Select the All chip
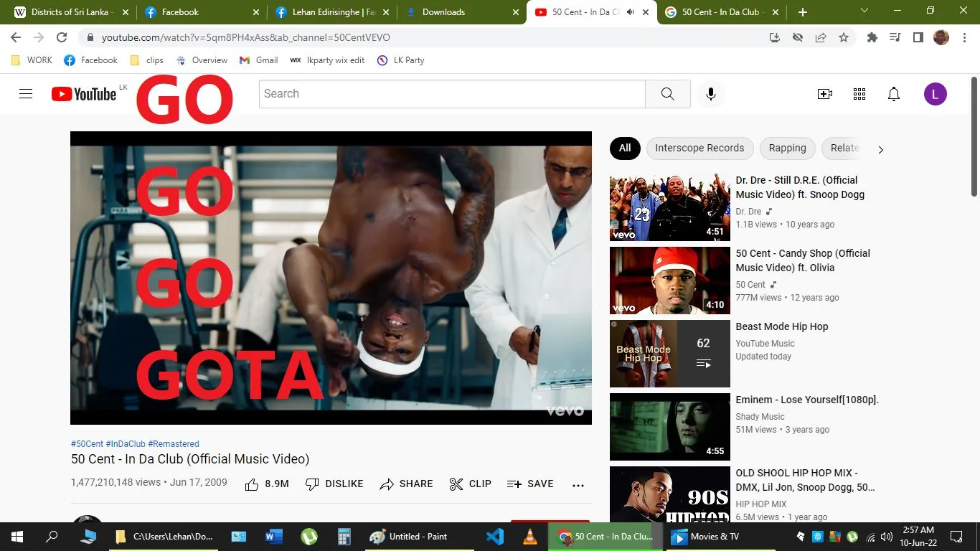 [x=625, y=149]
